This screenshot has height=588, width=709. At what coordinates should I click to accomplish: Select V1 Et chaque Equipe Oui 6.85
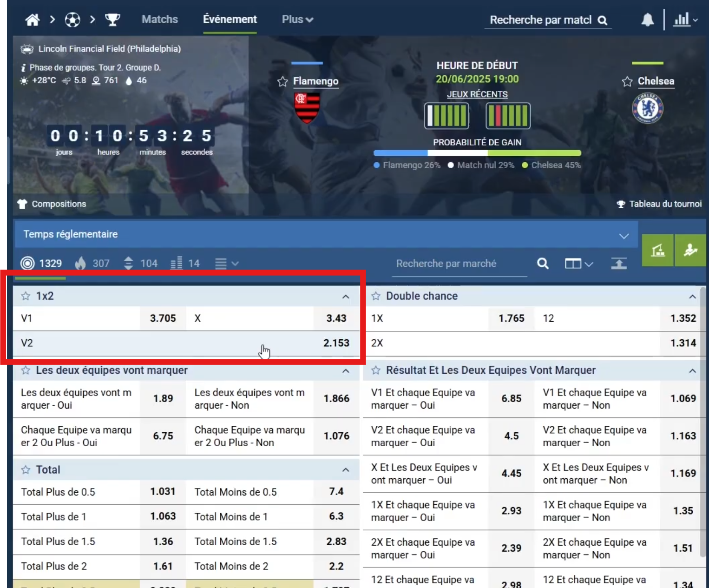click(x=512, y=399)
